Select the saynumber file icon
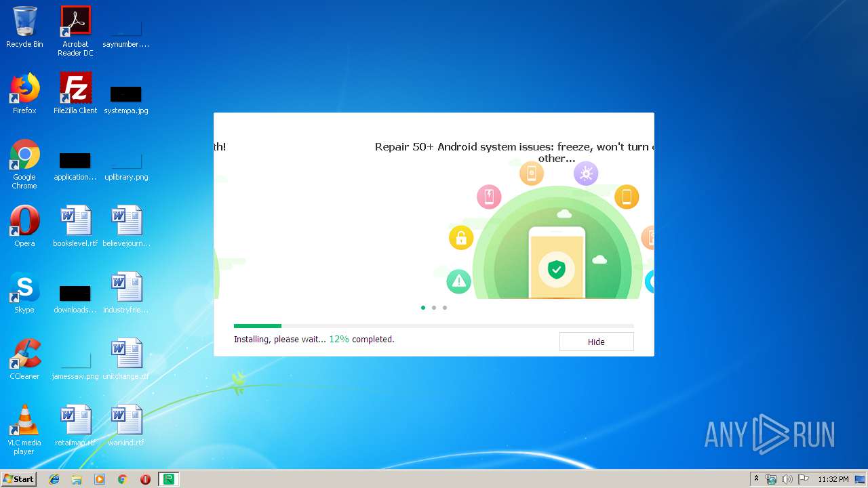868x488 pixels. (126, 31)
